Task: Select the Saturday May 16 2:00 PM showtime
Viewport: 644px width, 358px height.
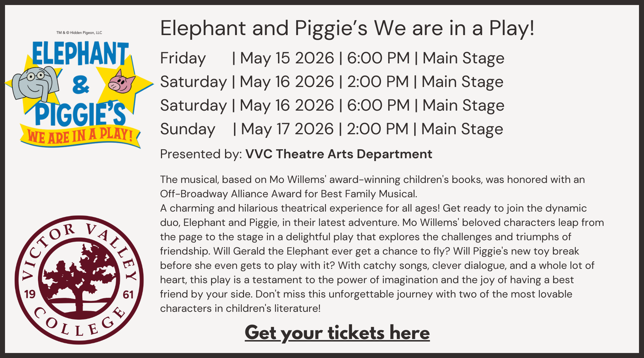Action: click(x=331, y=82)
